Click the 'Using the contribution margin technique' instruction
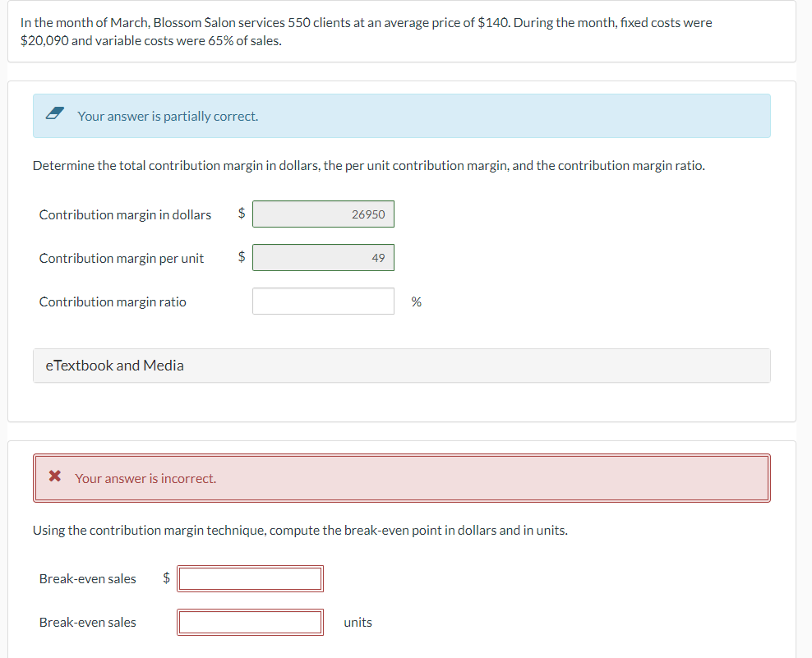 (x=300, y=530)
